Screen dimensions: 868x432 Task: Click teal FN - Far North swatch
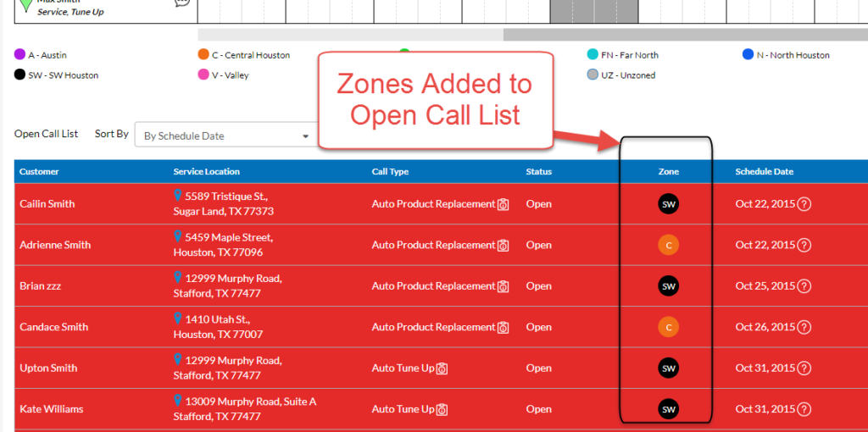pyautogui.click(x=593, y=55)
